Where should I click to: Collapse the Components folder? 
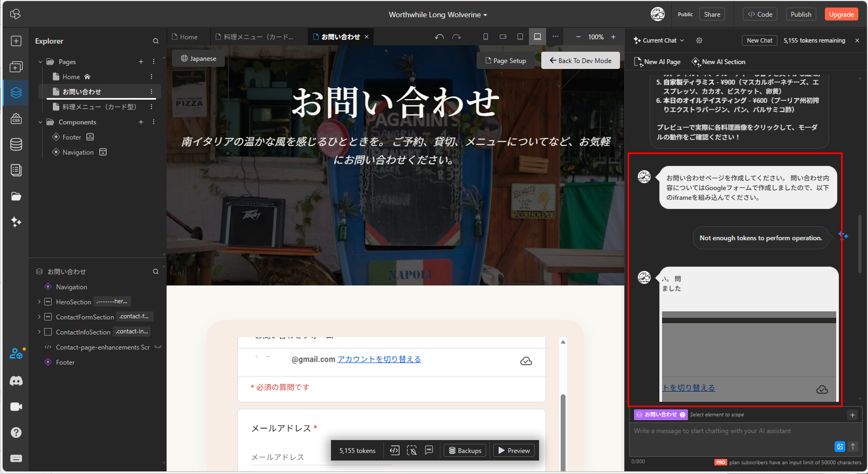coord(40,122)
